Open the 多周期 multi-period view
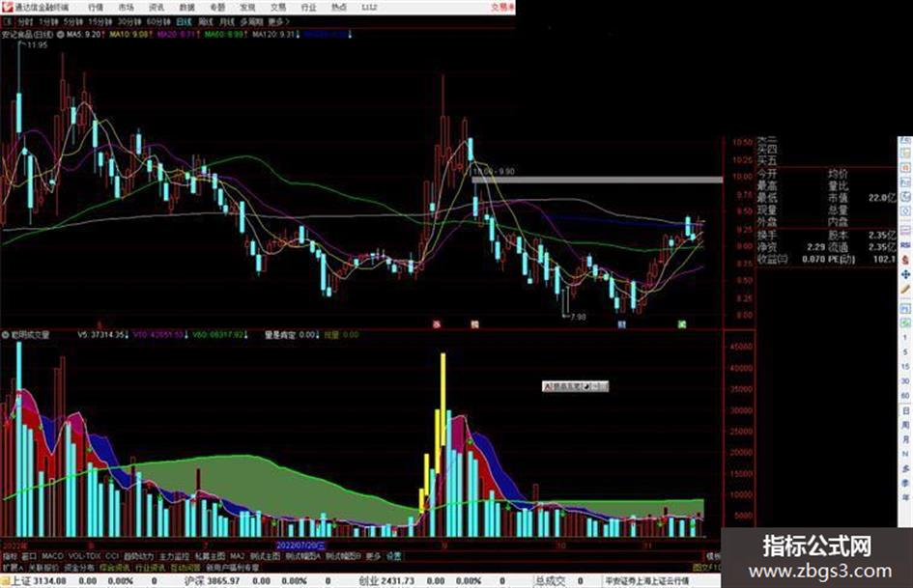Viewport: 913px width, 588px height. [251, 21]
